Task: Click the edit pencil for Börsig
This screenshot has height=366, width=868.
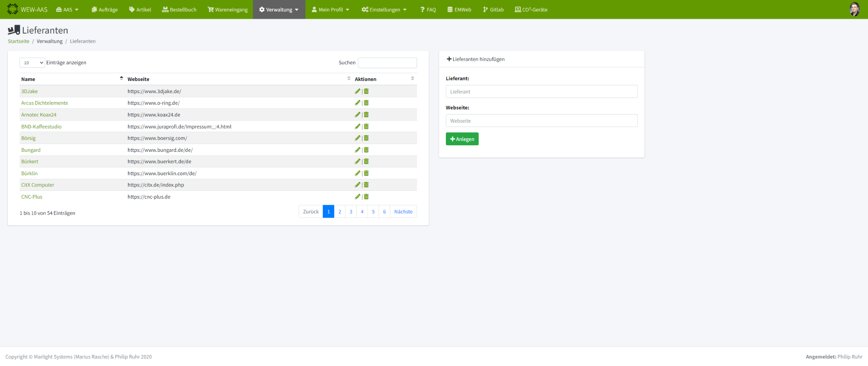Action: click(357, 138)
